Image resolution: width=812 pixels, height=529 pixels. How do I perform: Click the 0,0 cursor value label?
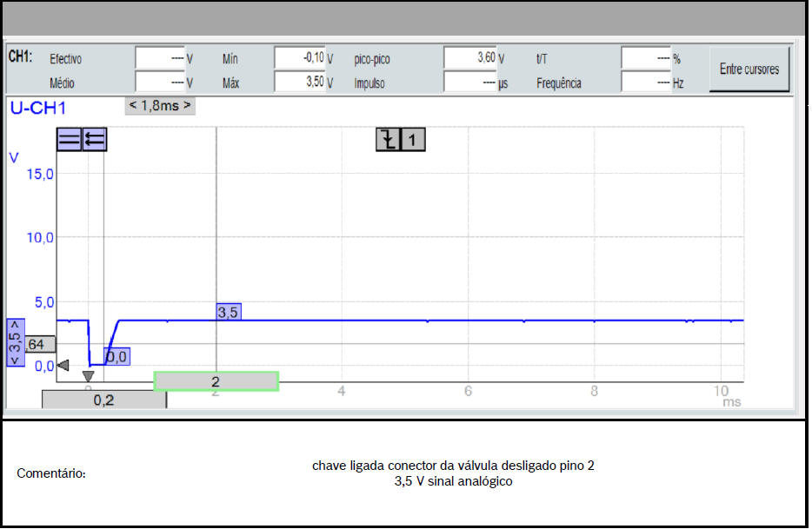(x=116, y=356)
